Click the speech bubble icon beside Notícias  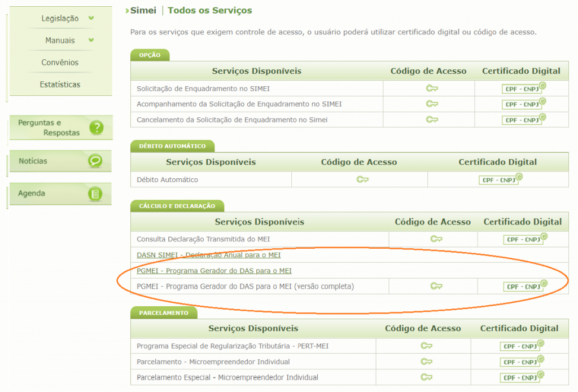95,161
